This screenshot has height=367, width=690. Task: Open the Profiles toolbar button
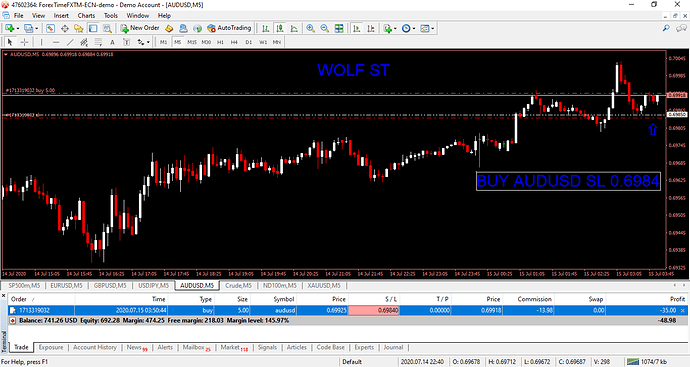point(28,29)
